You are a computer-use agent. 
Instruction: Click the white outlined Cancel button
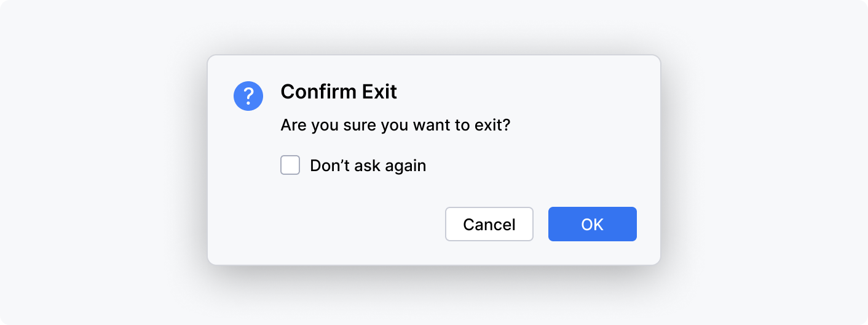pyautogui.click(x=489, y=224)
